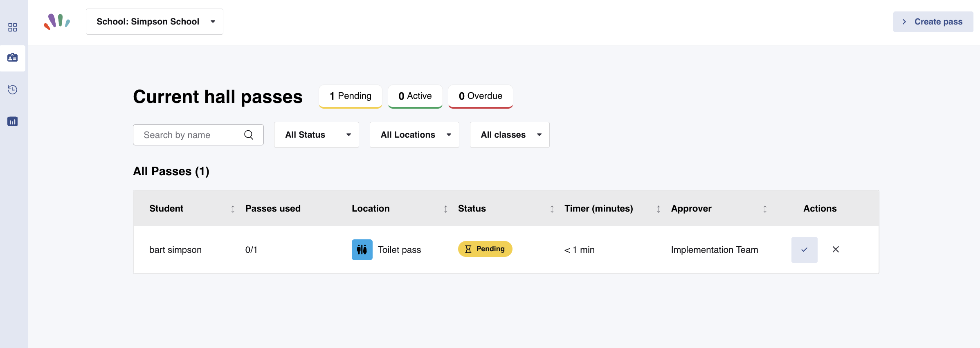Click the search magnifier icon
This screenshot has width=980, height=348.
(249, 135)
